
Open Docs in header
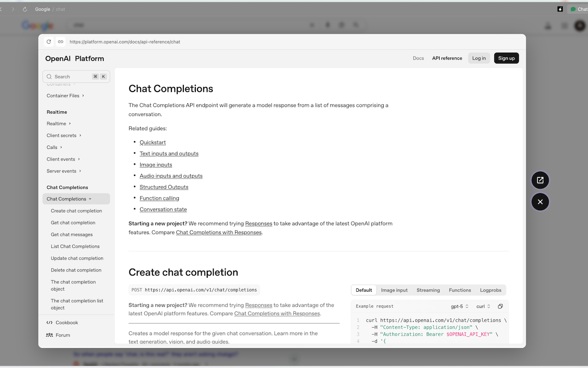point(418,58)
